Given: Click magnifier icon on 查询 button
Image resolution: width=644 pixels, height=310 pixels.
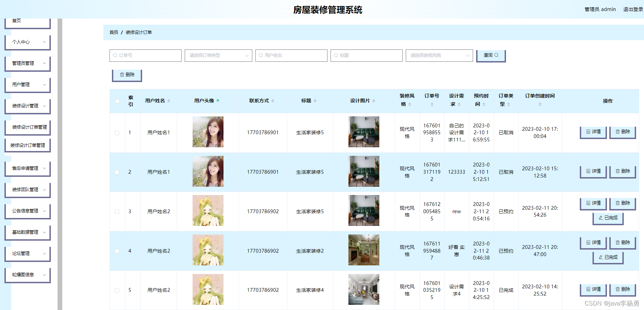Looking at the screenshot, I should (x=496, y=55).
